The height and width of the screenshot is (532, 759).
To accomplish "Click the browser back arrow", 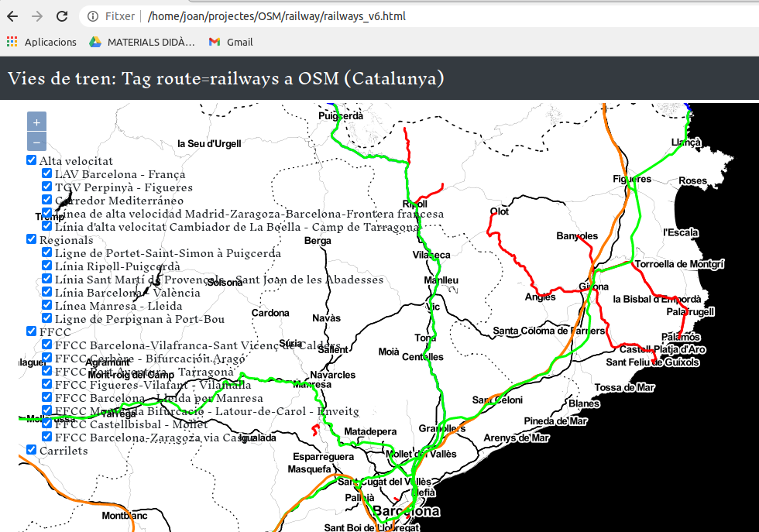I will click(12, 16).
